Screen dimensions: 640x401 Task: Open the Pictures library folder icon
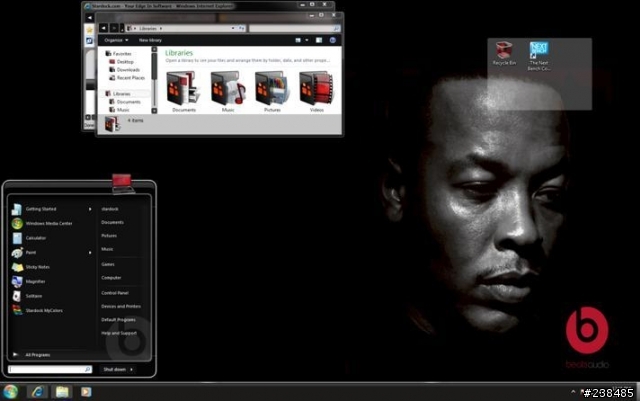(x=272, y=89)
